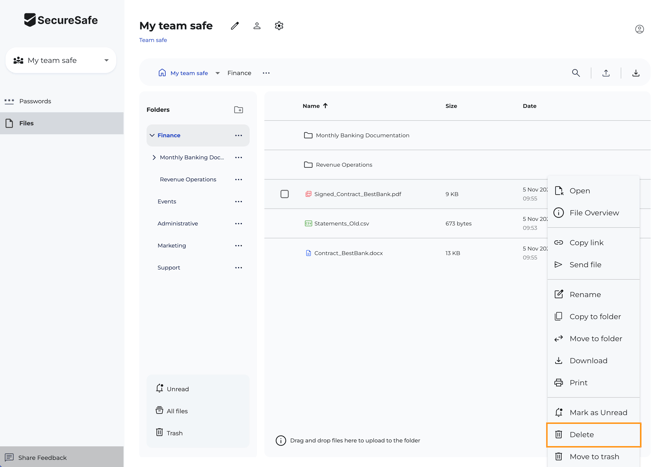Sort files by Name column header
The width and height of the screenshot is (670, 467).
pos(311,106)
